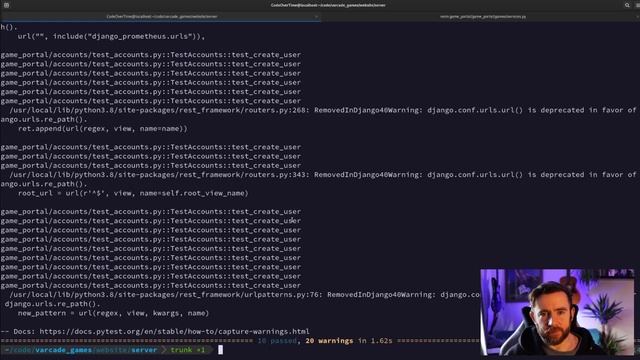Click the new tab icon in title bar
Image resolution: width=640 pixels, height=360 pixels.
(x=6, y=5)
